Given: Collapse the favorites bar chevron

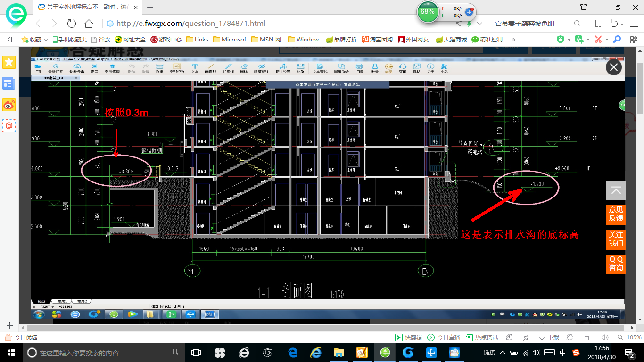Looking at the screenshot, I should click(x=10, y=40).
